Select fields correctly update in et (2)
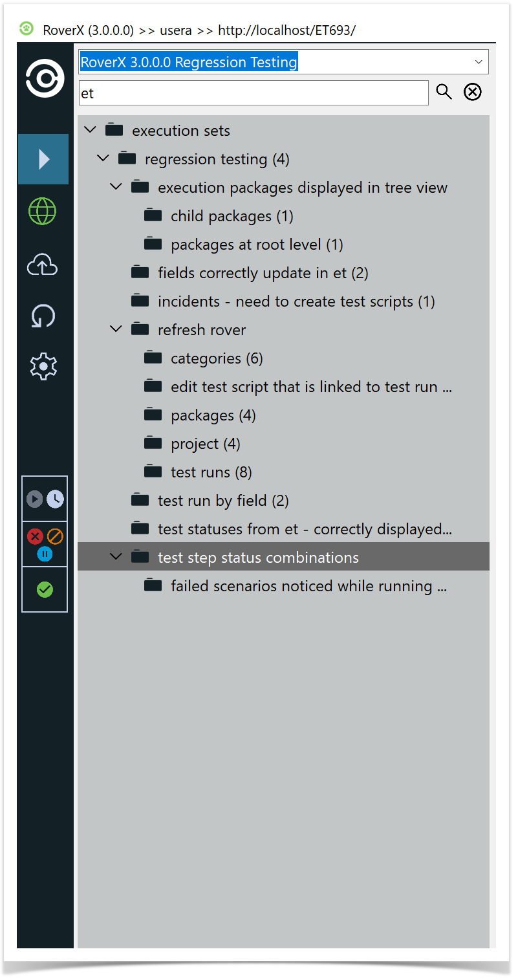The height and width of the screenshot is (980, 518). tap(263, 273)
